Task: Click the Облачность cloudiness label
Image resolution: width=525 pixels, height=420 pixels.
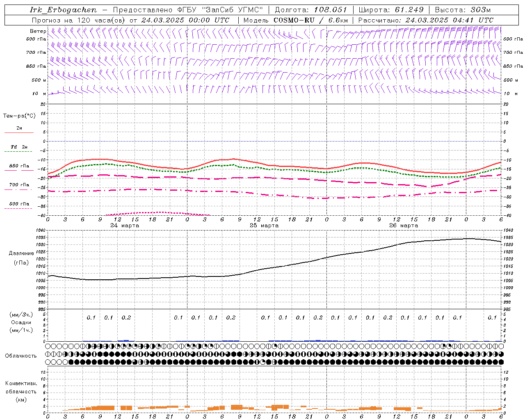Action: point(21,356)
